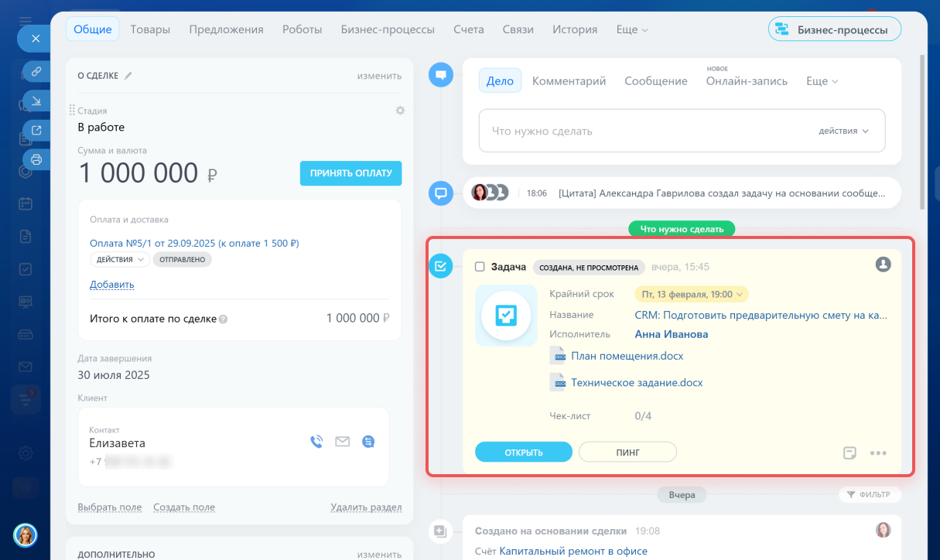Open действия dropdown in activity input

tap(843, 131)
